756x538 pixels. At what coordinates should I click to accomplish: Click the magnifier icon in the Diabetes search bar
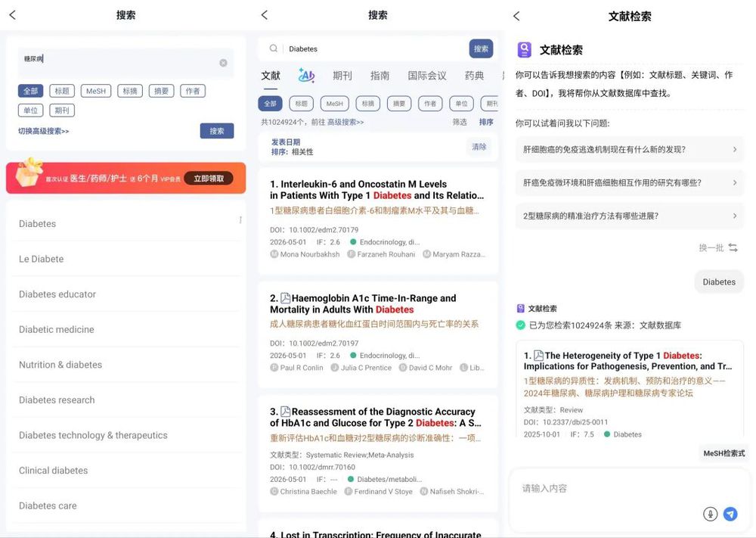[272, 47]
